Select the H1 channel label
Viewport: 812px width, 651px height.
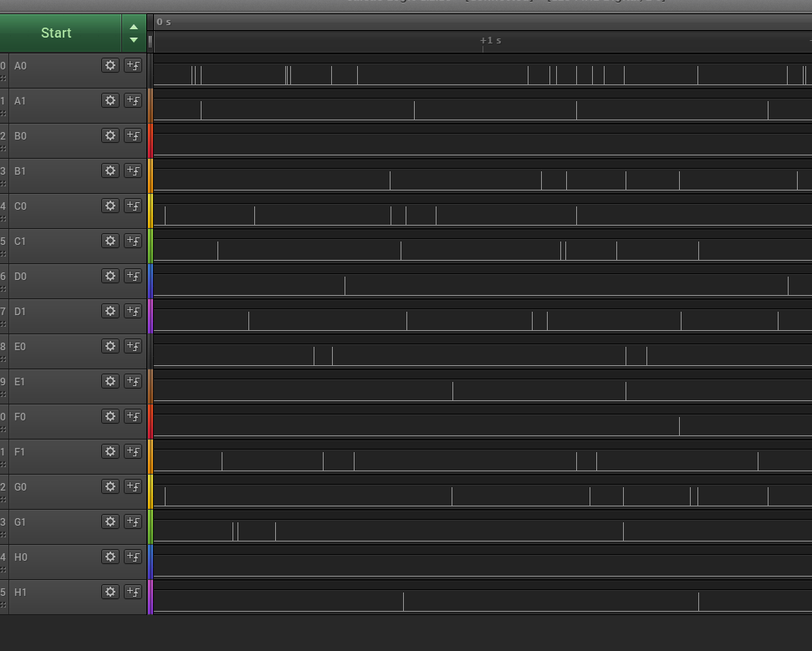(20, 593)
